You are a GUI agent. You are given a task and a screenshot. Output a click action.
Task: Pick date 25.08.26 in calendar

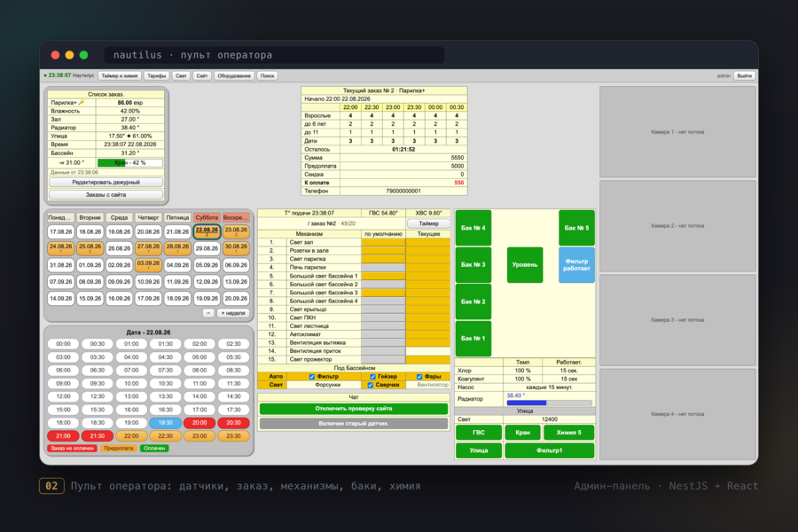[x=90, y=248]
